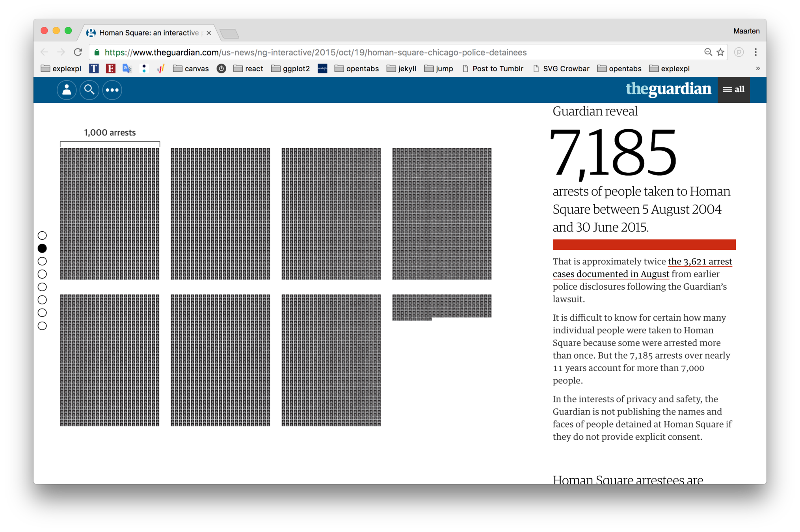Click the blue T bookmark icon

click(94, 69)
